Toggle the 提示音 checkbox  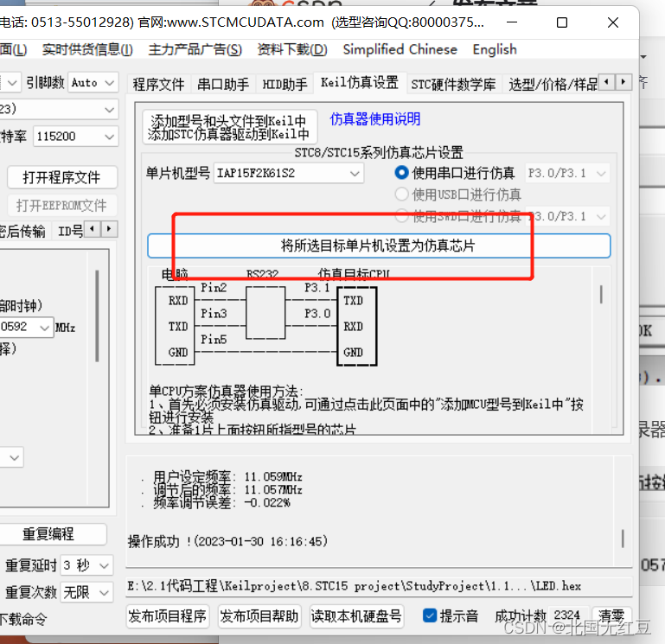tap(430, 615)
